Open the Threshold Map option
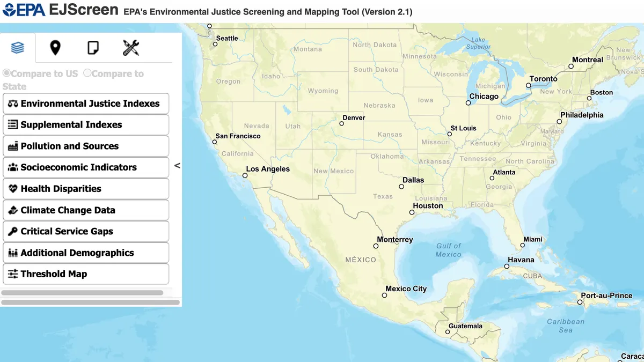Screen dimensions: 644x362 tap(86, 274)
